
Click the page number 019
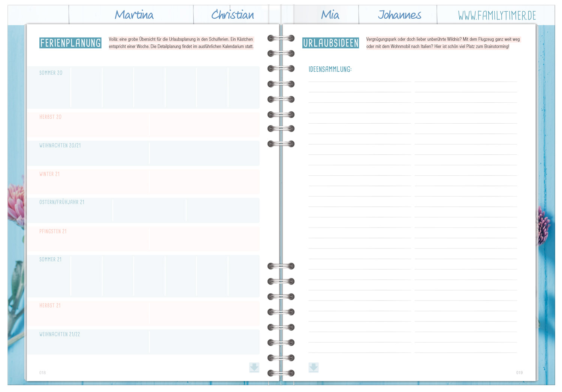[519, 373]
